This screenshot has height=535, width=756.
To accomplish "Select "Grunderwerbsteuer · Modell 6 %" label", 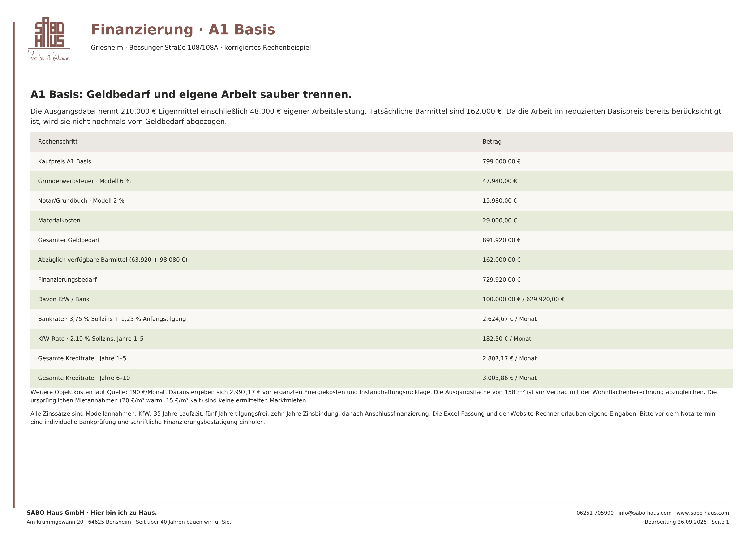I will [84, 181].
